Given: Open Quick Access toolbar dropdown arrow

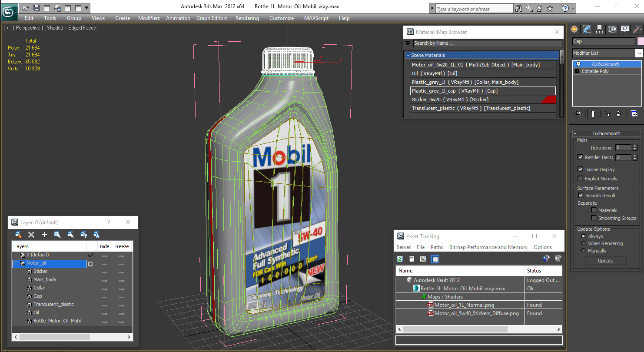Looking at the screenshot, I should pyautogui.click(x=87, y=8).
